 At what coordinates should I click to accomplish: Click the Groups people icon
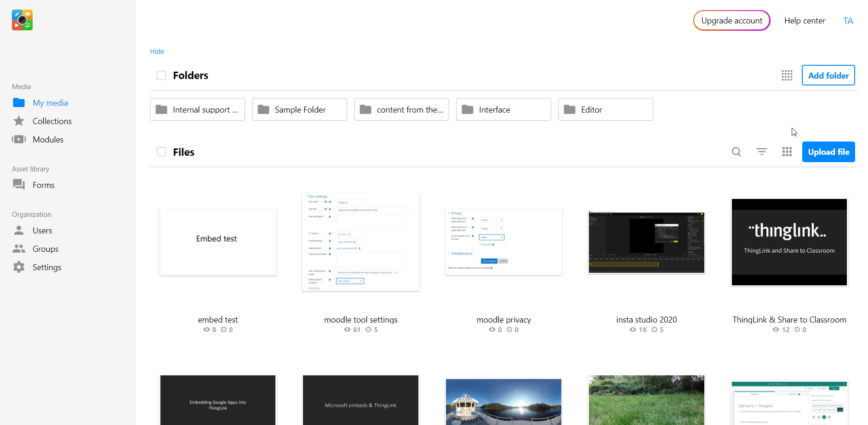(19, 249)
